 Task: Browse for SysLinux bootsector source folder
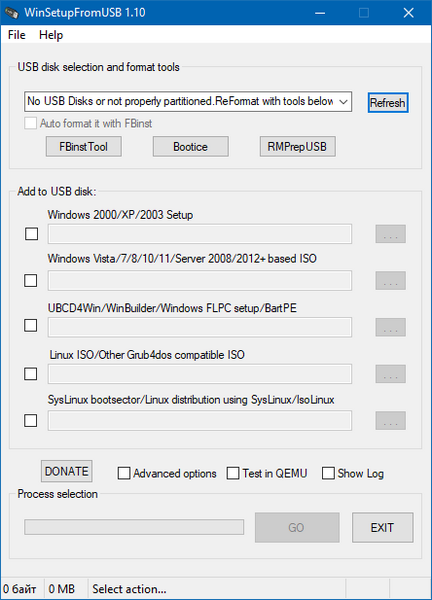point(390,421)
